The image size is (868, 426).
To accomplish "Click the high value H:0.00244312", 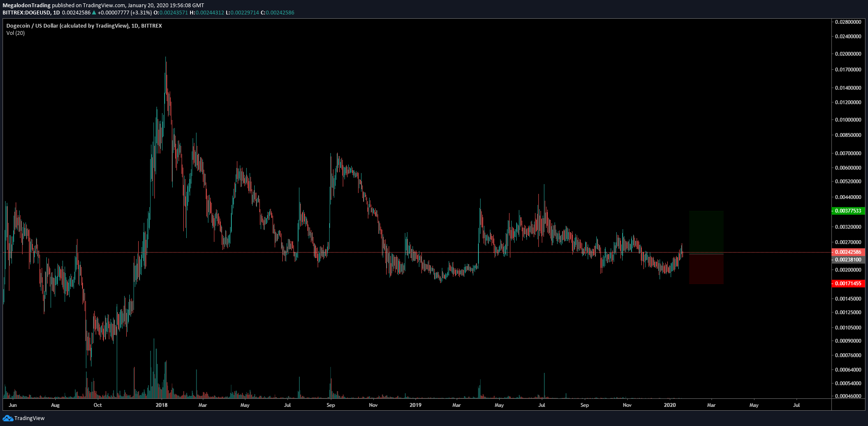I will tap(207, 13).
